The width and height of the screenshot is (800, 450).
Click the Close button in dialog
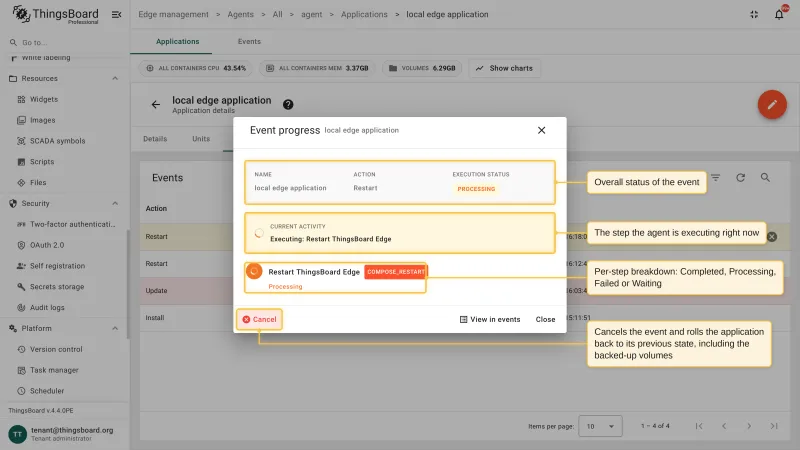[545, 319]
